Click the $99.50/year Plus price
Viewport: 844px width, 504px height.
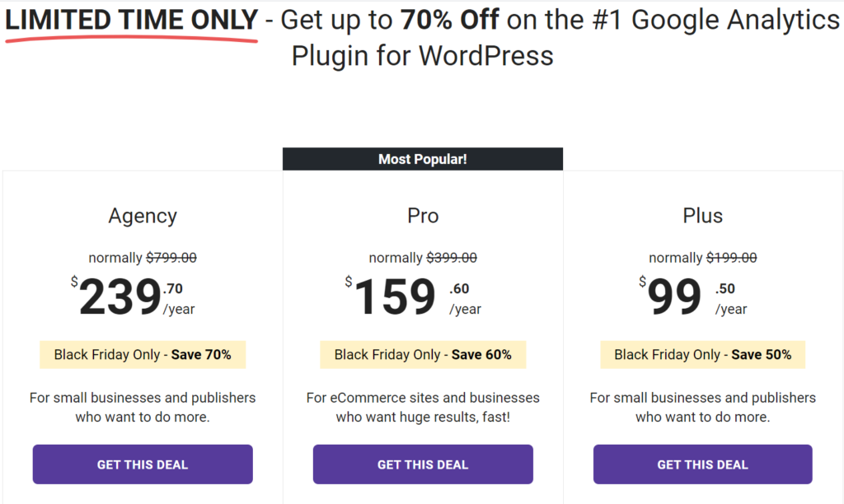coord(693,296)
